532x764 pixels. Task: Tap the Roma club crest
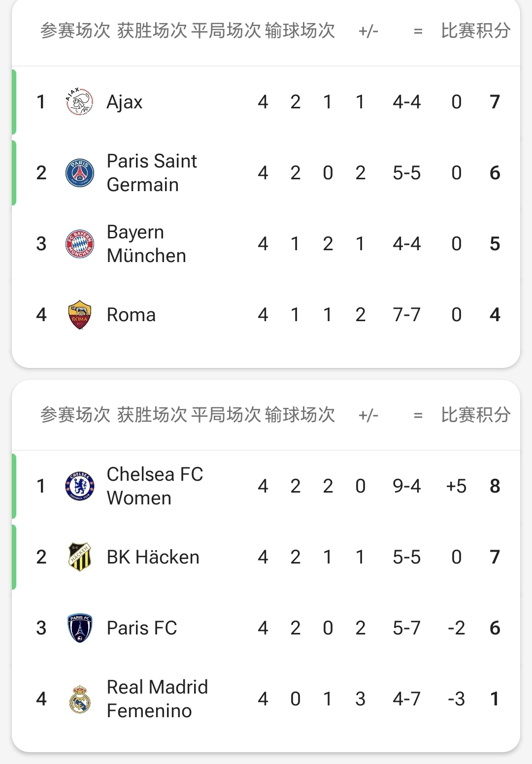click(x=79, y=315)
